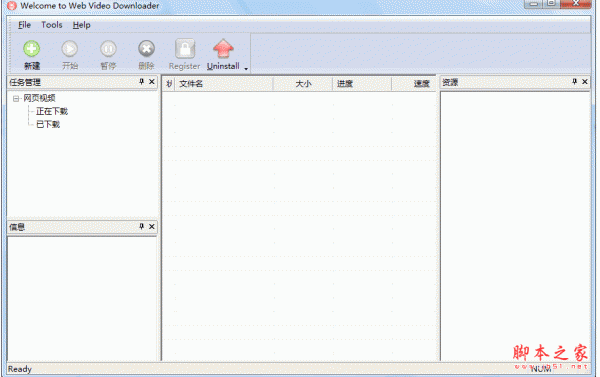This screenshot has height=377, width=600.
Task: Pin the 资源 panel
Action: point(574,82)
